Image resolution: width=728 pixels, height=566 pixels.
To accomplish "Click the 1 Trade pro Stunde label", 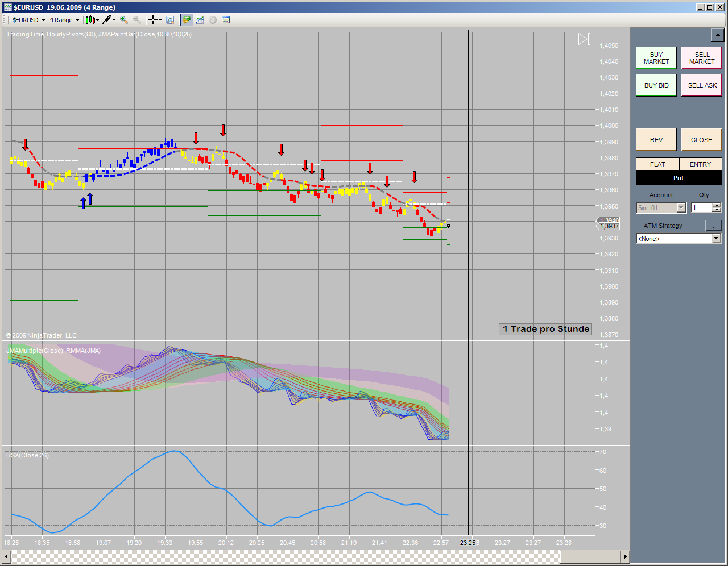I will tap(546, 329).
